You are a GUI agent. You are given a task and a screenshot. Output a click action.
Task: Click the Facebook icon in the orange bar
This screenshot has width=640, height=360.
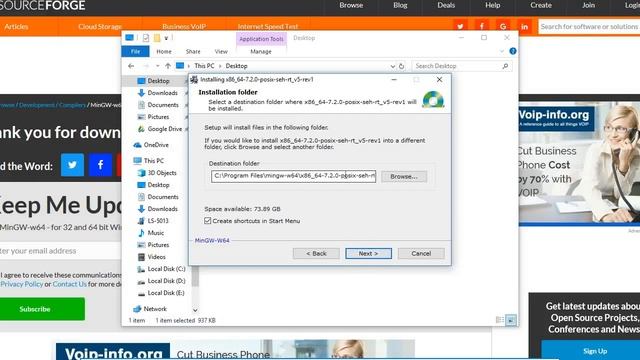482,27
